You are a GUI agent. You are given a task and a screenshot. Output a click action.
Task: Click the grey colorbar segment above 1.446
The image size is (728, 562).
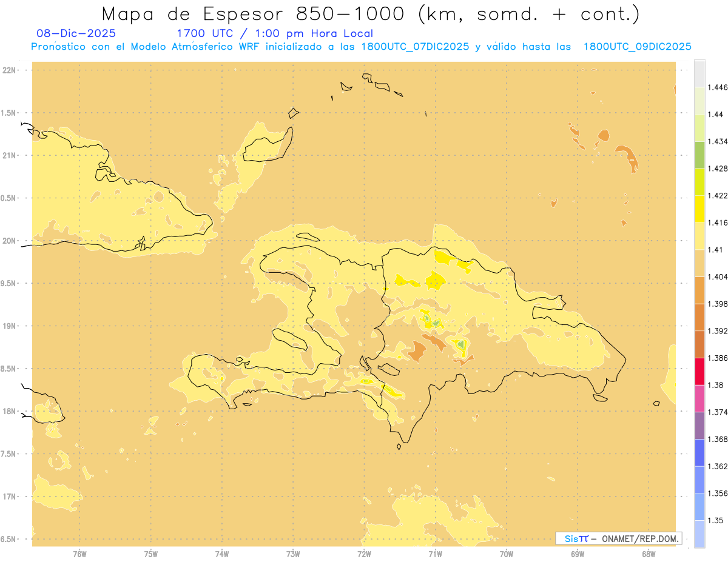(x=699, y=73)
